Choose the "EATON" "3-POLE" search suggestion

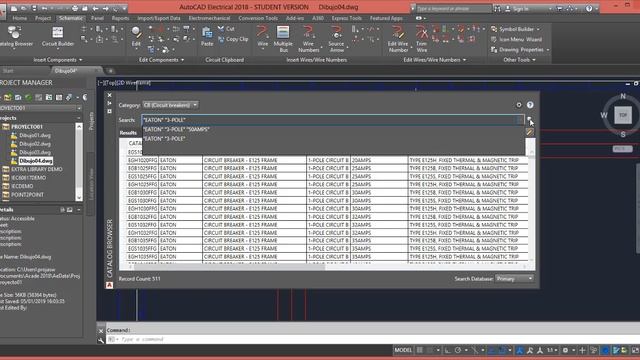coord(164,139)
